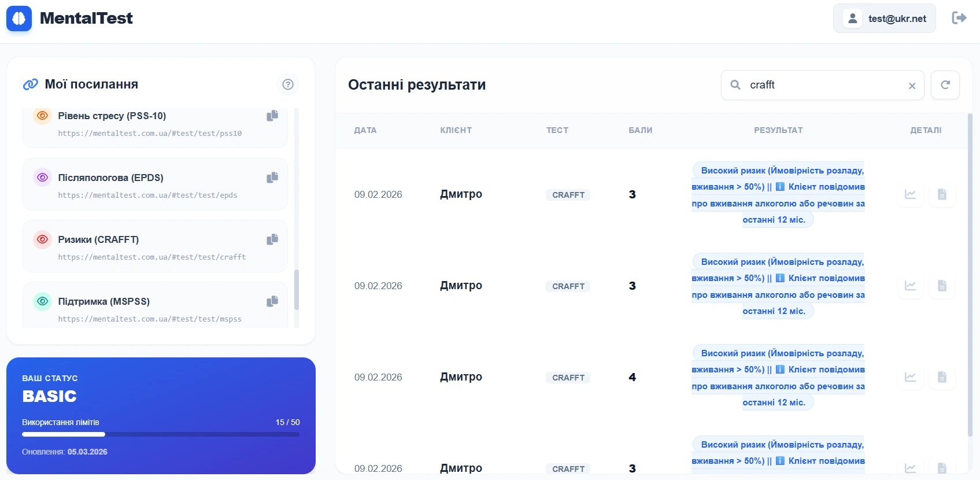Screen dimensions: 980x480
Task: Sort by the КЛІЄНТ column header
Action: 456,131
